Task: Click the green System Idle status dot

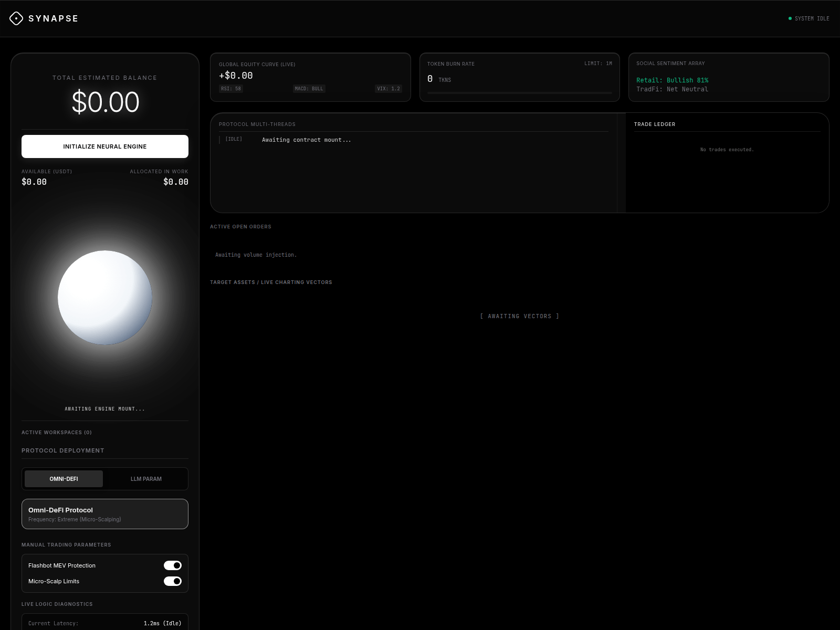Action: pyautogui.click(x=790, y=18)
